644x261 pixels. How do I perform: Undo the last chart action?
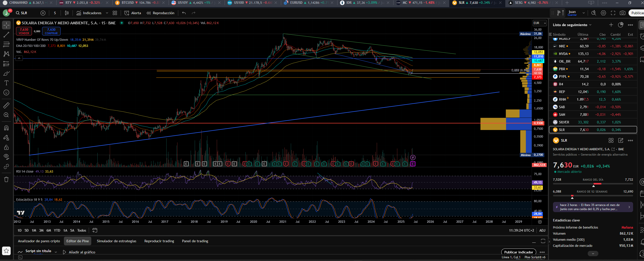tap(184, 13)
